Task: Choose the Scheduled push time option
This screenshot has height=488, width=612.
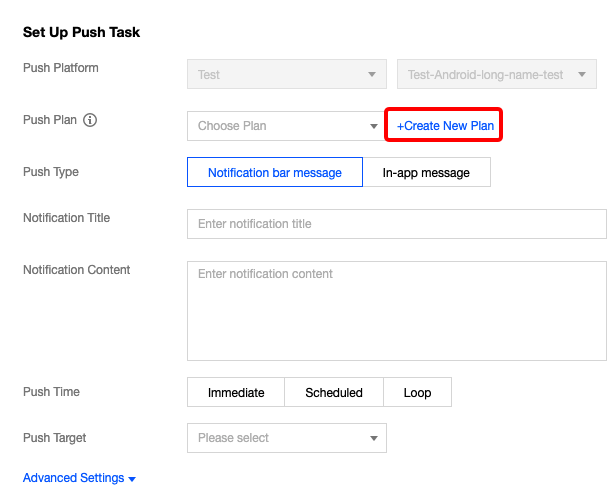Action: (334, 393)
